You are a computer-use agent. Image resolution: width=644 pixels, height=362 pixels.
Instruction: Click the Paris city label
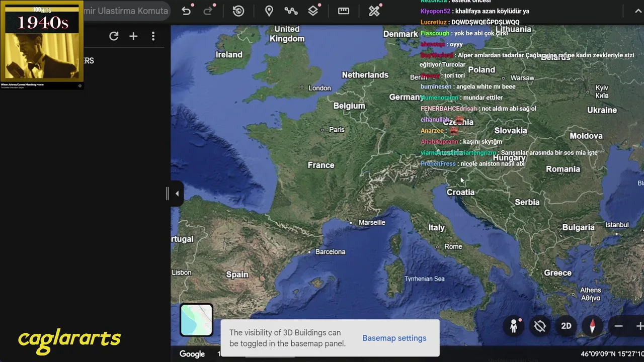[x=337, y=129]
